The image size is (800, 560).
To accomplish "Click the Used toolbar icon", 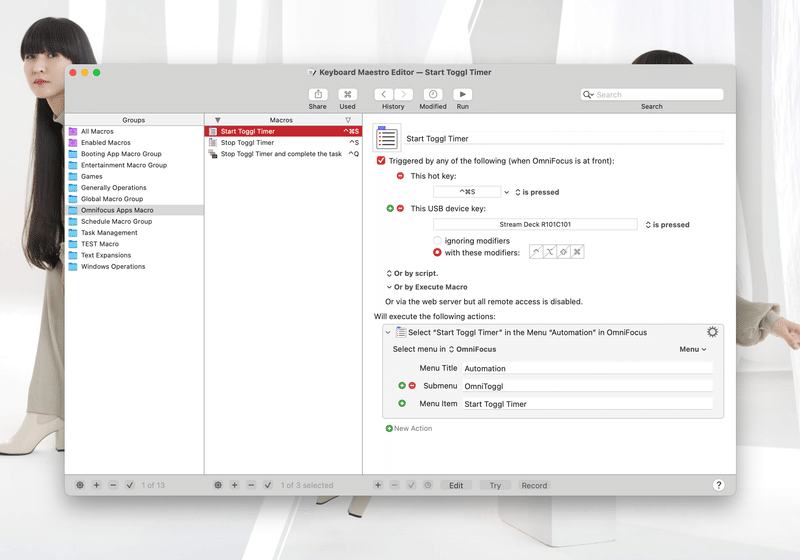I will pos(347,94).
